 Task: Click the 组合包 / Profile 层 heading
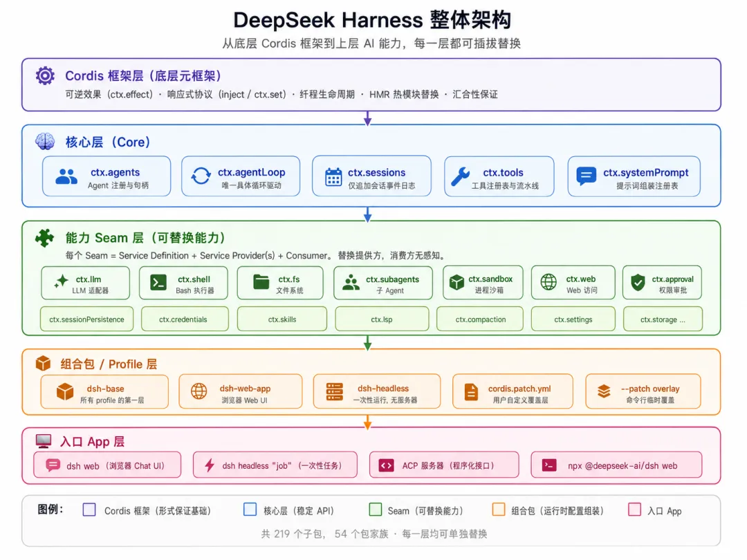109,364
